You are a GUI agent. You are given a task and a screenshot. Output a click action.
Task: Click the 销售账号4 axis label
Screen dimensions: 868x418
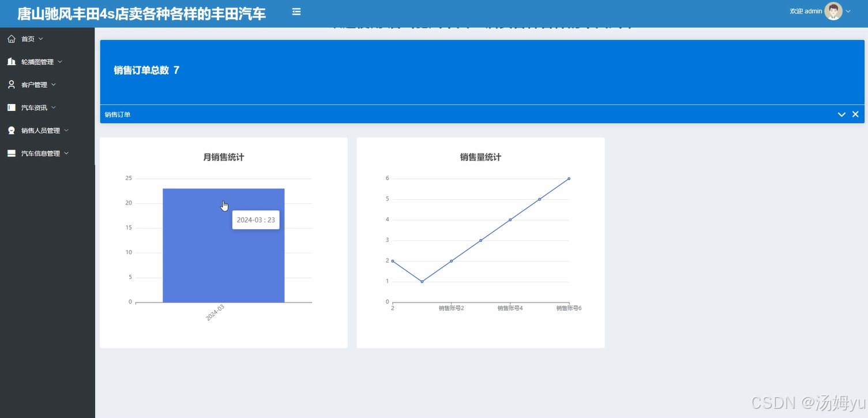pos(510,308)
